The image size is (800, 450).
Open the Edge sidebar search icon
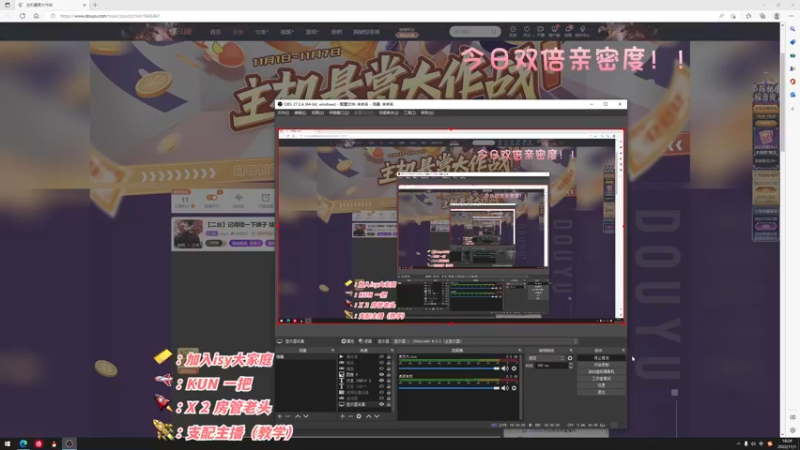point(792,29)
